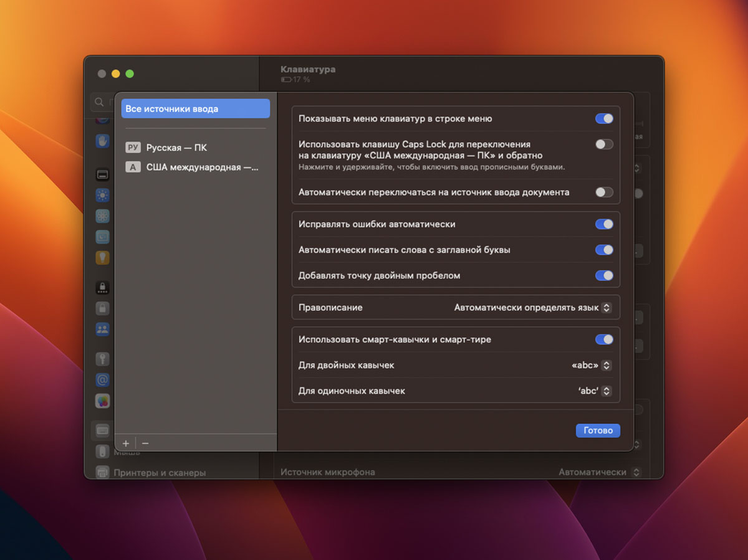Open Displays settings via the sun icon
Image resolution: width=748 pixels, height=560 pixels.
pos(102,196)
